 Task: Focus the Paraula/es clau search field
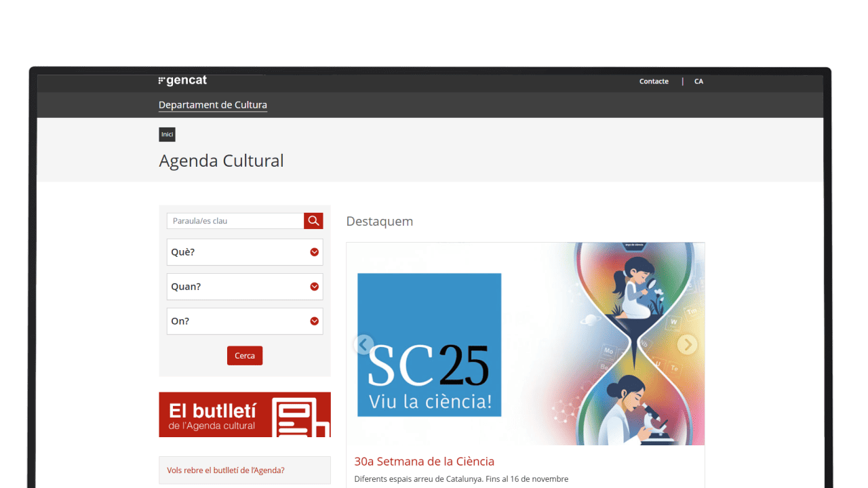click(x=235, y=221)
